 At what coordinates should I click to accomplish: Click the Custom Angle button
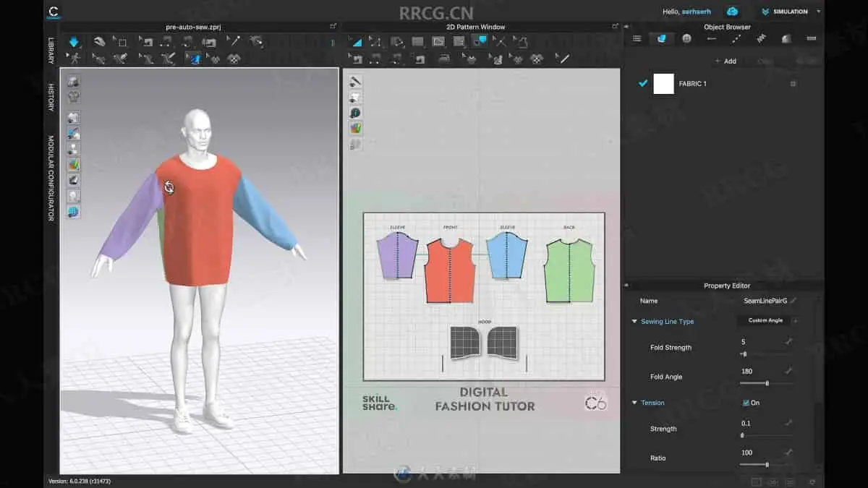coord(765,320)
